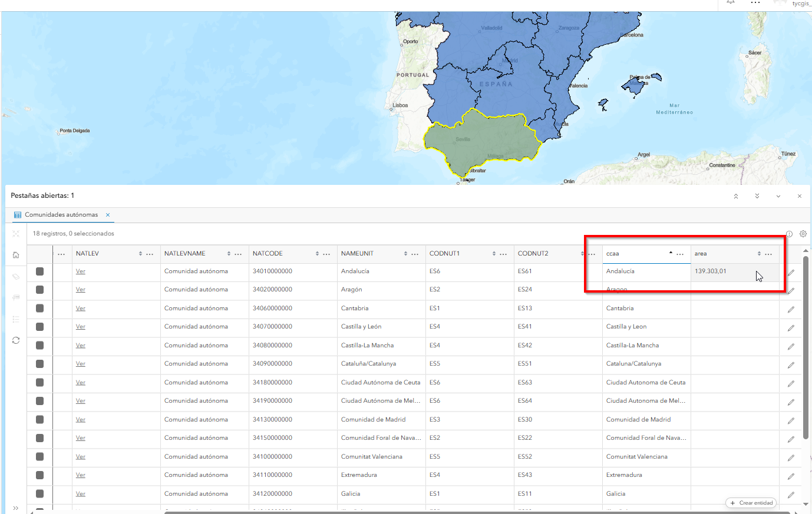
Task: Click the Crear entidad button
Action: pyautogui.click(x=751, y=503)
